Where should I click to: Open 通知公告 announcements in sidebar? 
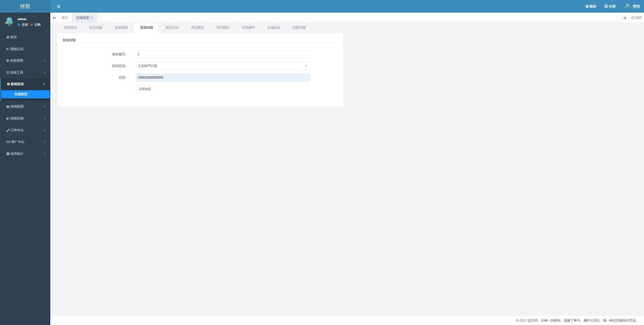[16, 48]
